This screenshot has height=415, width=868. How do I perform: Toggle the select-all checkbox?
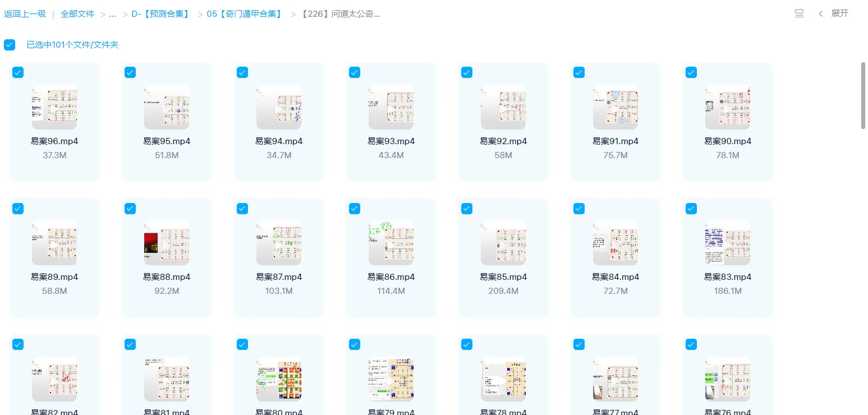tap(10, 45)
